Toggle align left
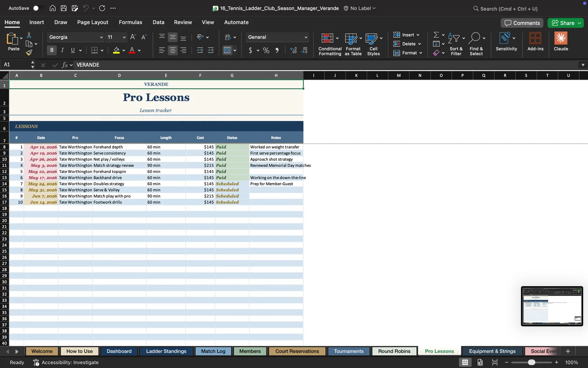 pos(162,50)
